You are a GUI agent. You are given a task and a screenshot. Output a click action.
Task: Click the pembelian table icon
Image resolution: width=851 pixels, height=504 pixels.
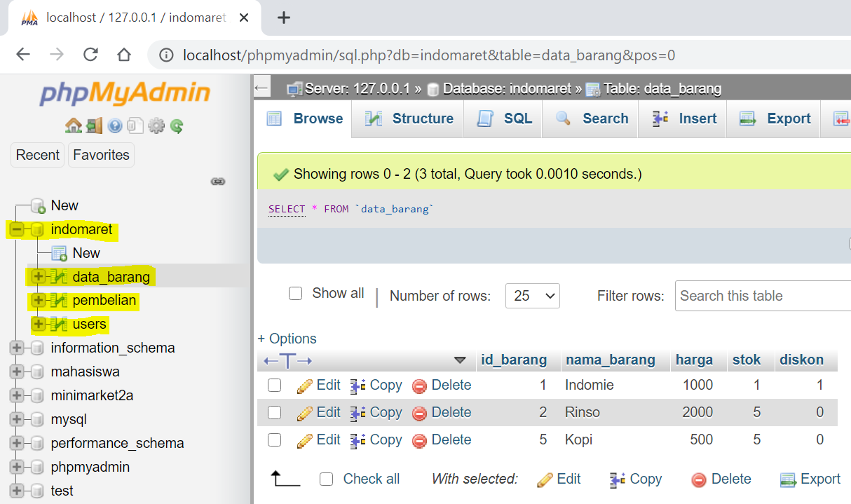[x=60, y=301]
